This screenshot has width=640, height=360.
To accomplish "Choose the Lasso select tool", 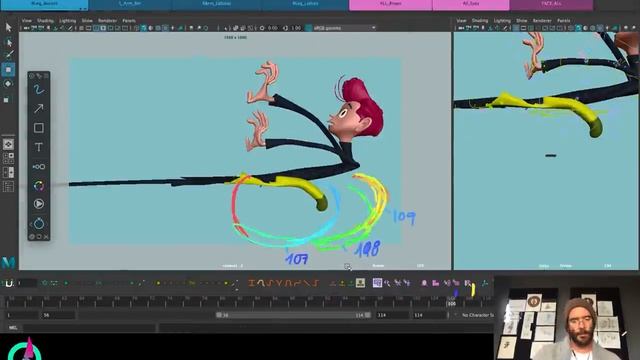I will (x=9, y=42).
